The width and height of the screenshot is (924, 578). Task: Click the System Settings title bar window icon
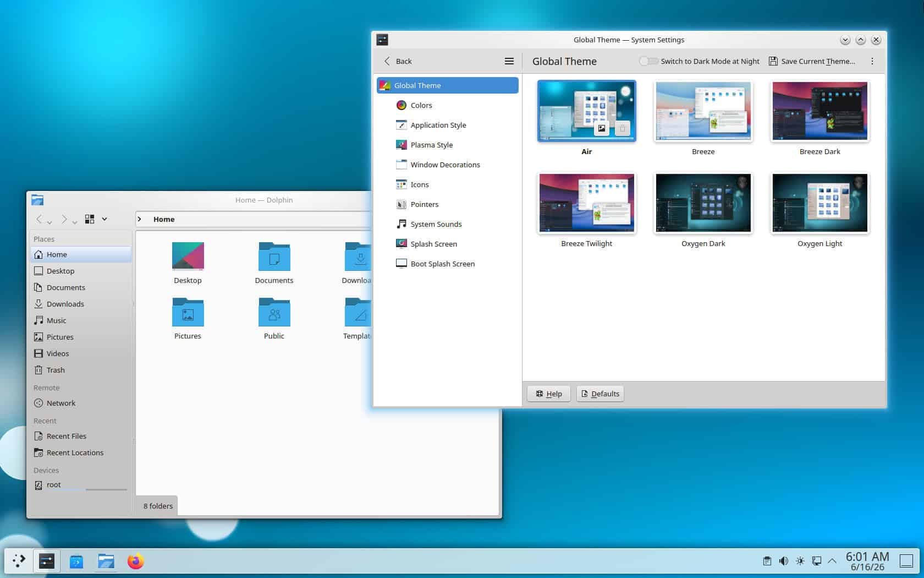382,40
